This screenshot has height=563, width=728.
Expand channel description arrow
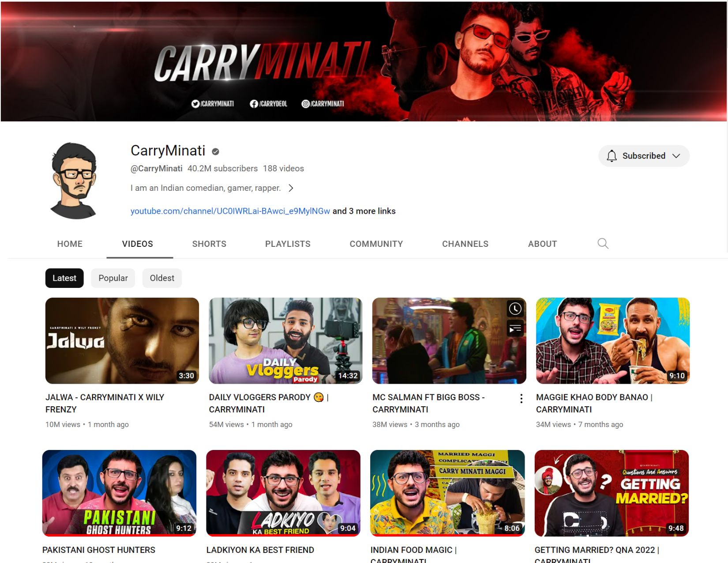tap(291, 188)
